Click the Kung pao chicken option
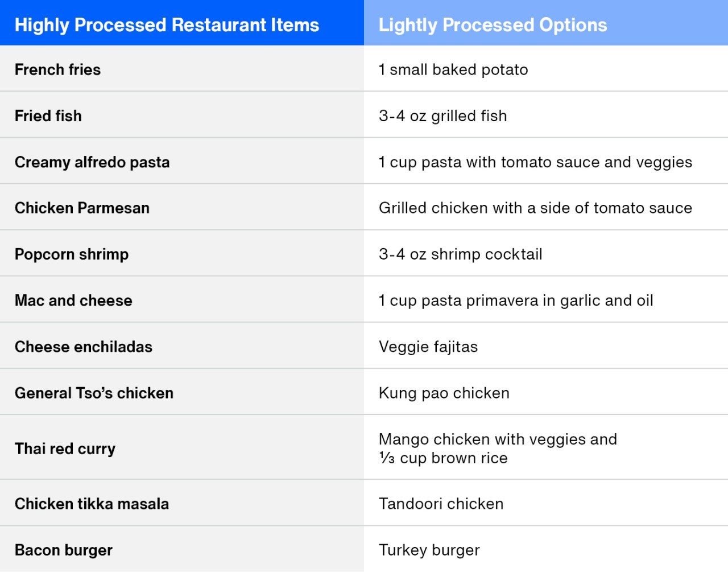This screenshot has width=728, height=572. coord(444,393)
